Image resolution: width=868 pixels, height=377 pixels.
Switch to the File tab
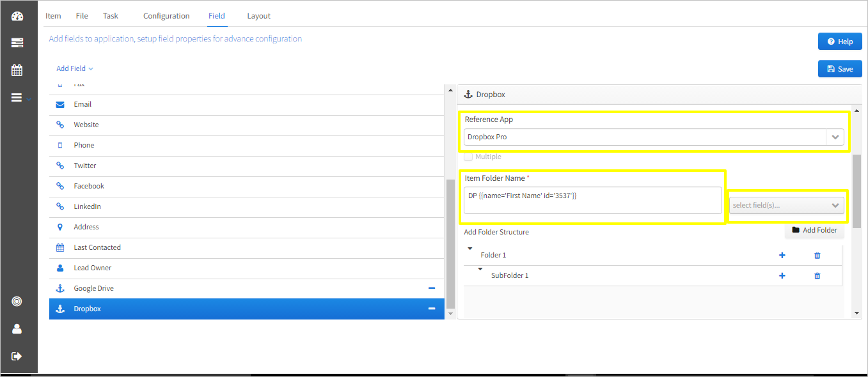click(x=82, y=15)
